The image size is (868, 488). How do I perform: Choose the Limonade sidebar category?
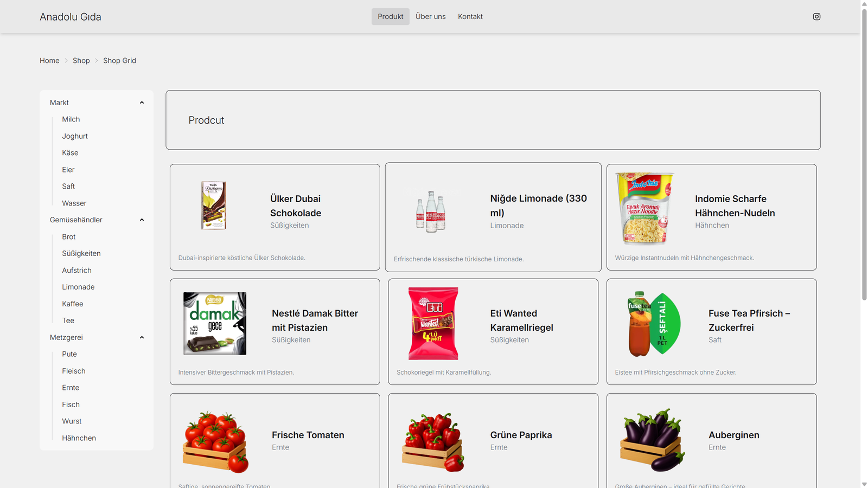pyautogui.click(x=78, y=287)
